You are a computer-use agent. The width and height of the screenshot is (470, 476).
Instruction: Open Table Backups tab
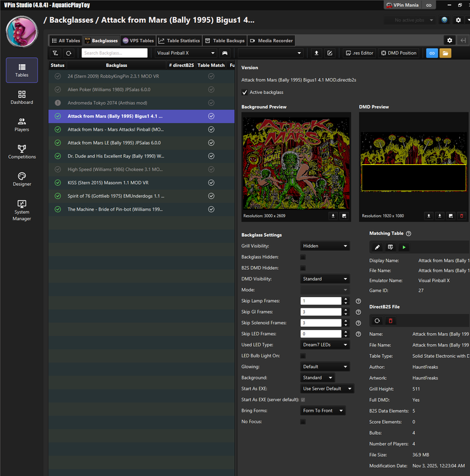pyautogui.click(x=225, y=41)
